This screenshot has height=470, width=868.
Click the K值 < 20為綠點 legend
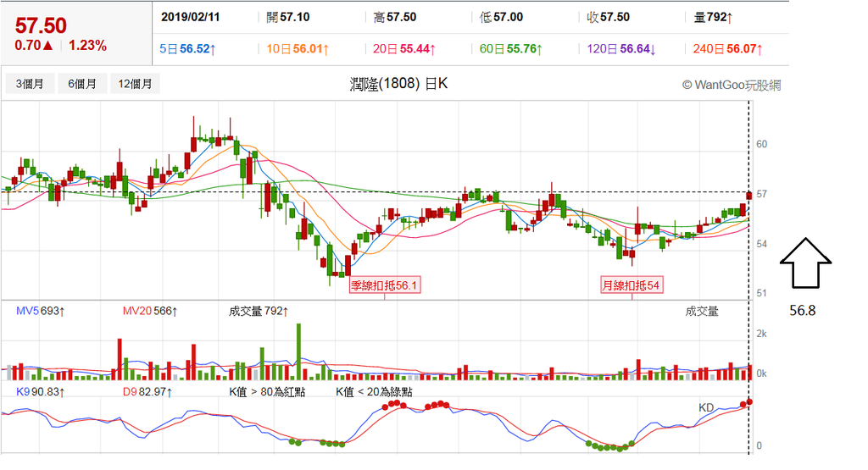(374, 392)
